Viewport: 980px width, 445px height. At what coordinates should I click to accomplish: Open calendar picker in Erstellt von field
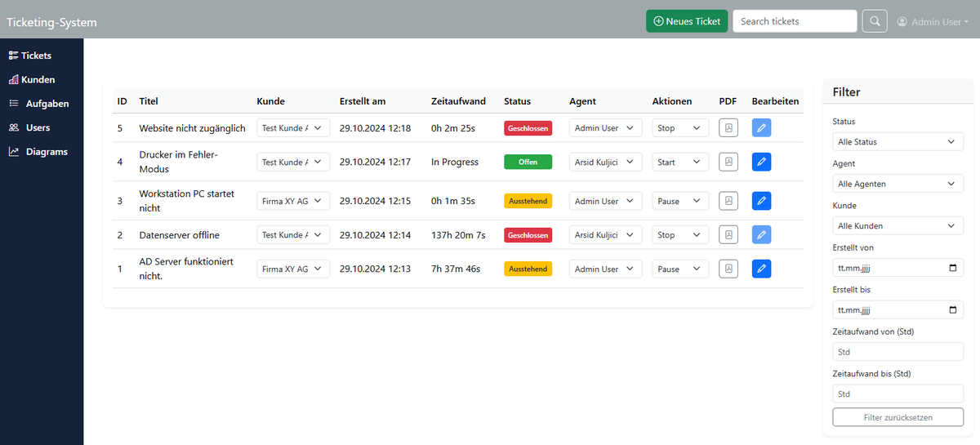click(x=953, y=268)
